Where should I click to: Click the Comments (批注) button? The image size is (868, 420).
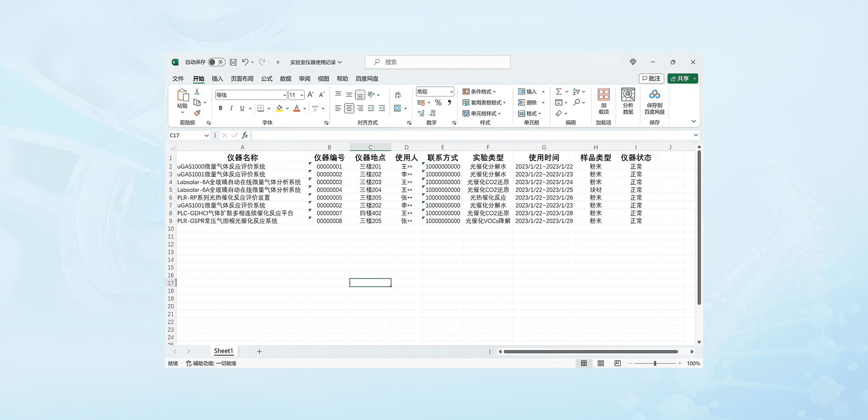click(x=651, y=79)
